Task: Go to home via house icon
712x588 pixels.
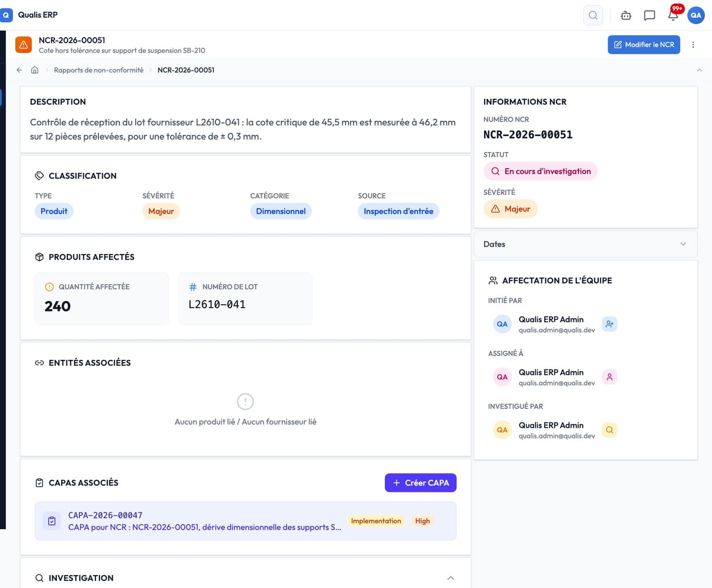Action: point(35,70)
